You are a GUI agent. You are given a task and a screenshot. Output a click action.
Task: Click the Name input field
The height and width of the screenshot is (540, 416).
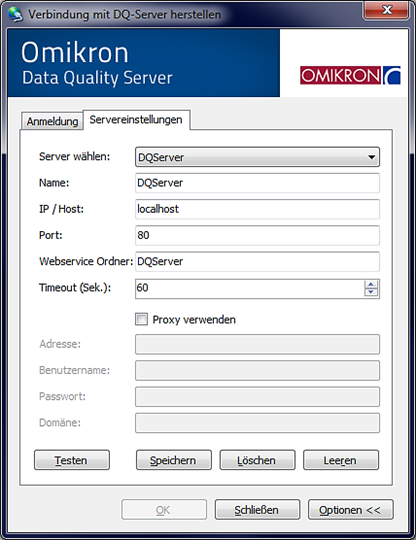(x=257, y=183)
